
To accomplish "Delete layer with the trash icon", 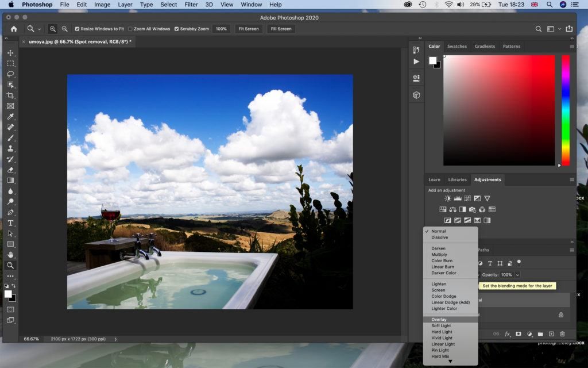I will coord(562,334).
